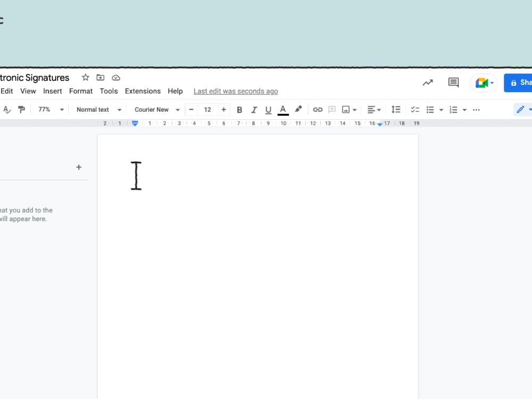Click the numbered list icon
This screenshot has width=532, height=399.
(454, 110)
